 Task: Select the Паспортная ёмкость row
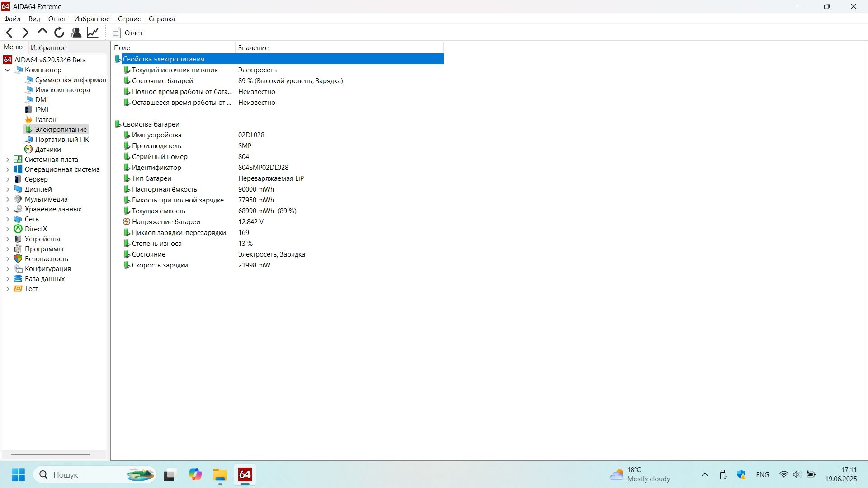click(x=278, y=189)
